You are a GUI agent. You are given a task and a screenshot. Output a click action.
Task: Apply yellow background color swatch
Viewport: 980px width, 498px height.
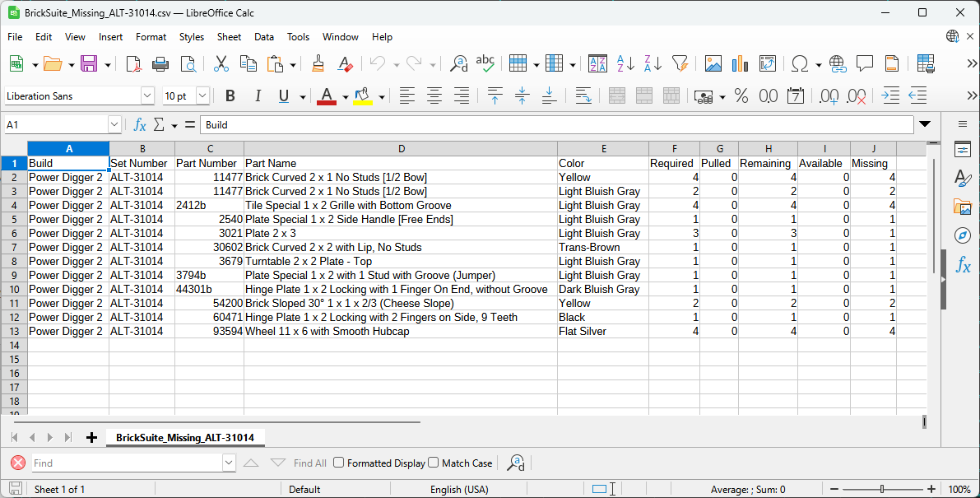363,95
